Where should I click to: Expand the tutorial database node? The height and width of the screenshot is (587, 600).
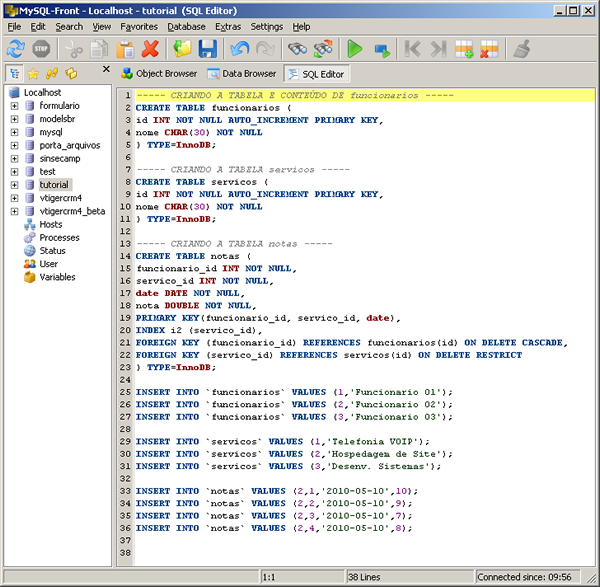(x=14, y=185)
